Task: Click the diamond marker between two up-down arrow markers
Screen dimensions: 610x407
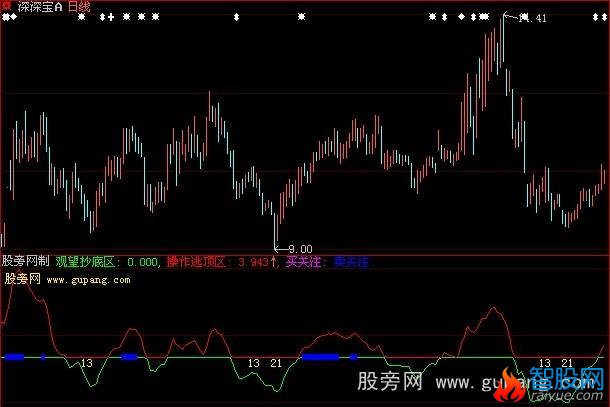Action: 461,17
